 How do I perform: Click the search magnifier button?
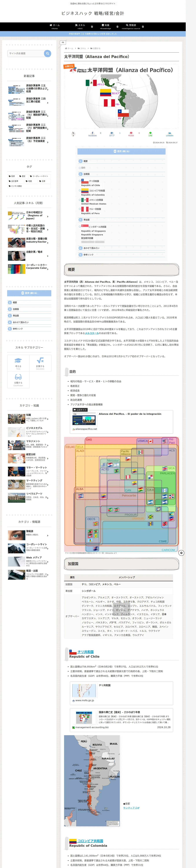point(47,53)
